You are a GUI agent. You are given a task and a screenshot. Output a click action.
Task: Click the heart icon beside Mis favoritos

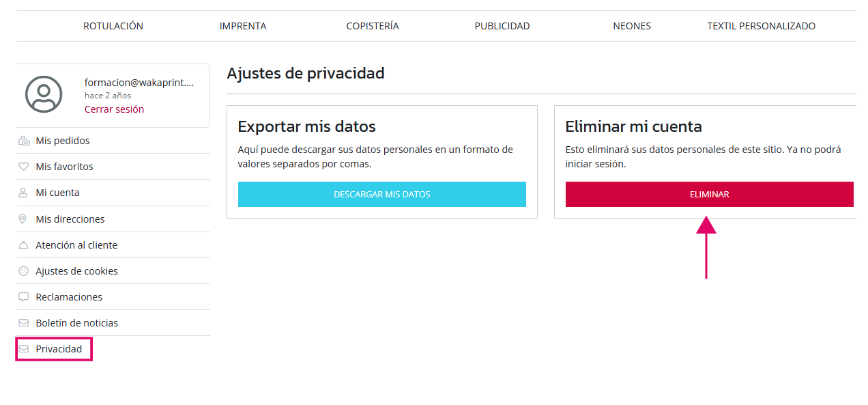coord(23,167)
